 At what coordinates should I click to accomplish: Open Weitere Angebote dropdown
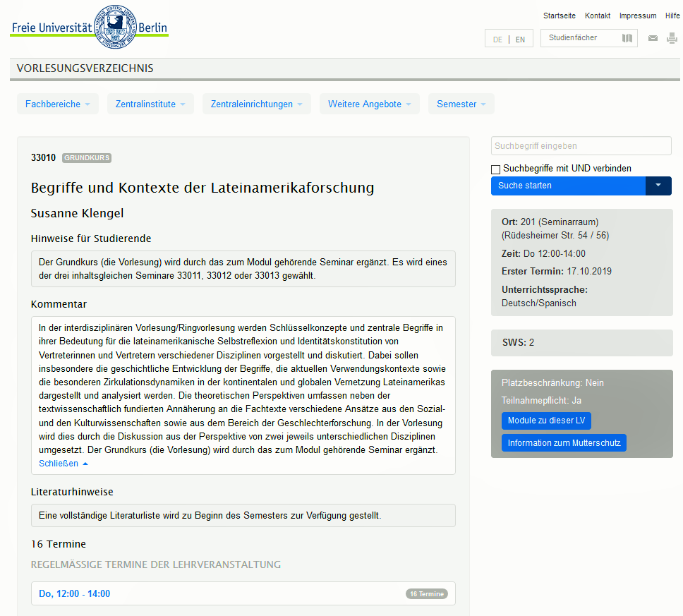tap(370, 104)
